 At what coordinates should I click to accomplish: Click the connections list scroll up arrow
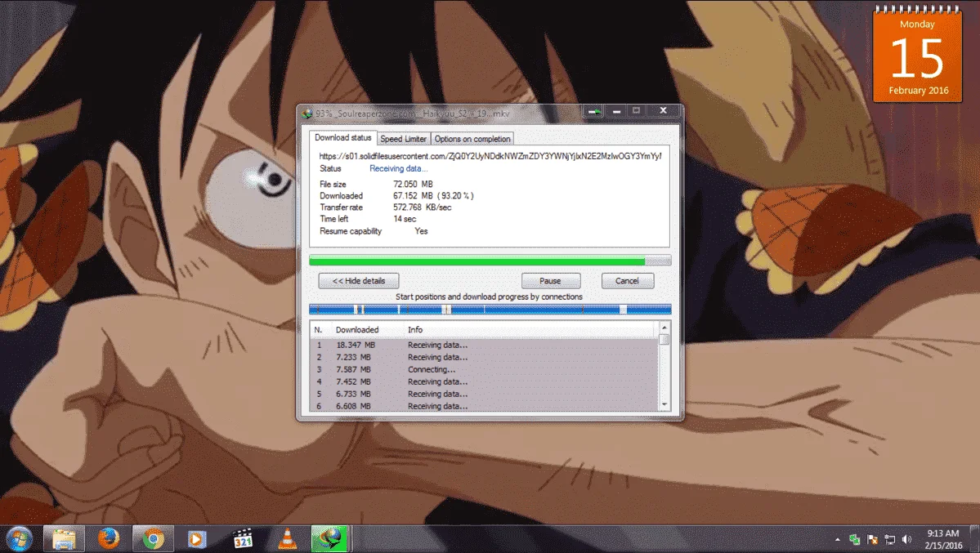665,328
